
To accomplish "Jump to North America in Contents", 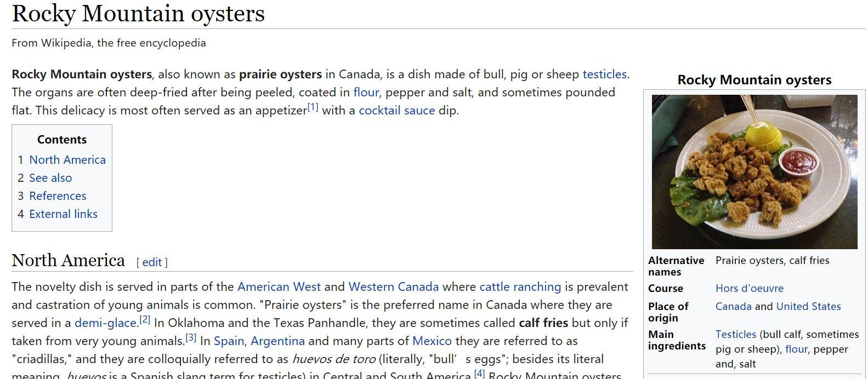I will (67, 159).
